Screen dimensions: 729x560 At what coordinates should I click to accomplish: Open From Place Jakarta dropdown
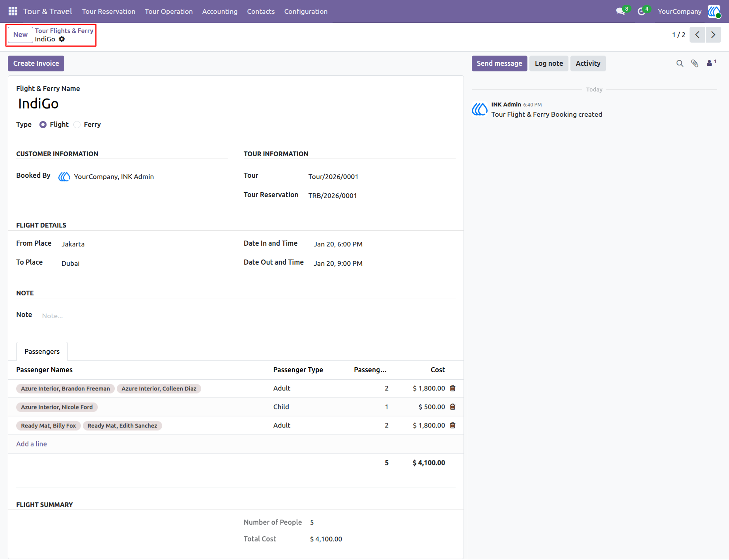(x=144, y=244)
